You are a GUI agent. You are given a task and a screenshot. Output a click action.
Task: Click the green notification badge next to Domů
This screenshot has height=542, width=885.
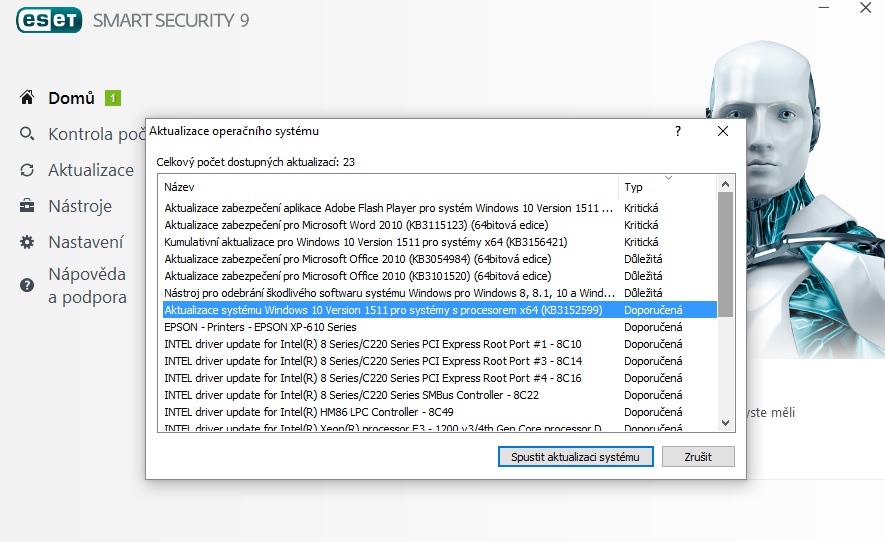point(113,98)
